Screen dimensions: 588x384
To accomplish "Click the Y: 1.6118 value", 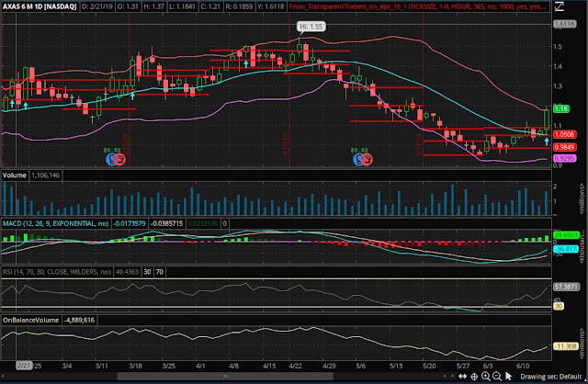I will [x=271, y=6].
